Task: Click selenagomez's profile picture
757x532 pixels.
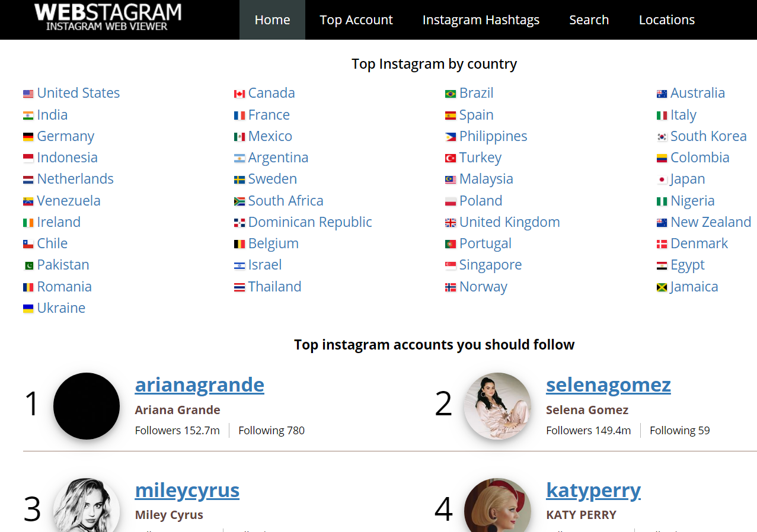Action: (x=497, y=406)
